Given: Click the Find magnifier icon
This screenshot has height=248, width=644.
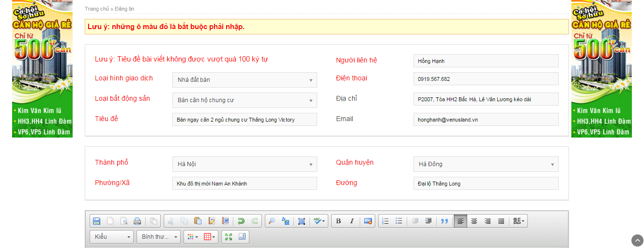Looking at the screenshot, I should click(x=272, y=221).
